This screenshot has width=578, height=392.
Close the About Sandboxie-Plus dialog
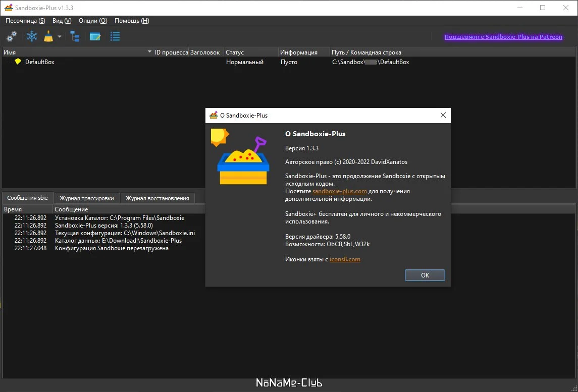[x=443, y=116]
